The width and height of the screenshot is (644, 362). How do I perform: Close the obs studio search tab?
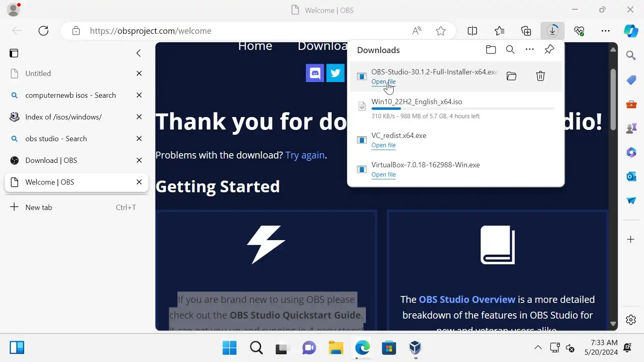(x=139, y=138)
